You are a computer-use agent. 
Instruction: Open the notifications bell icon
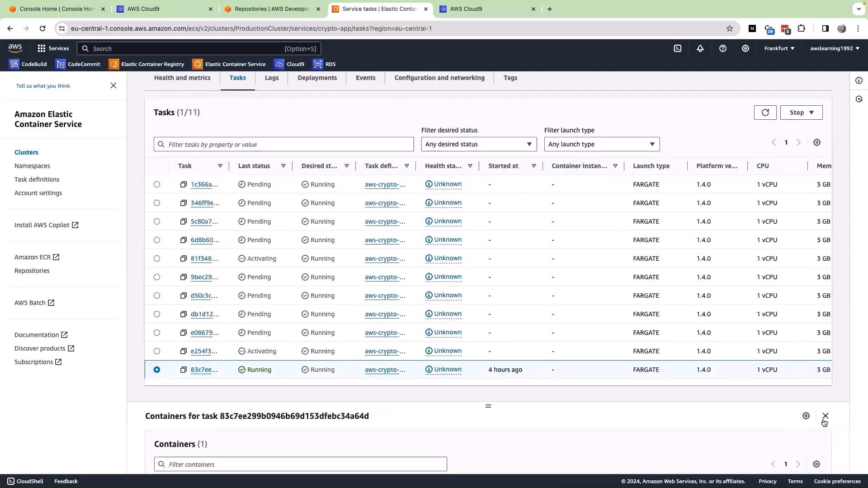coord(700,48)
